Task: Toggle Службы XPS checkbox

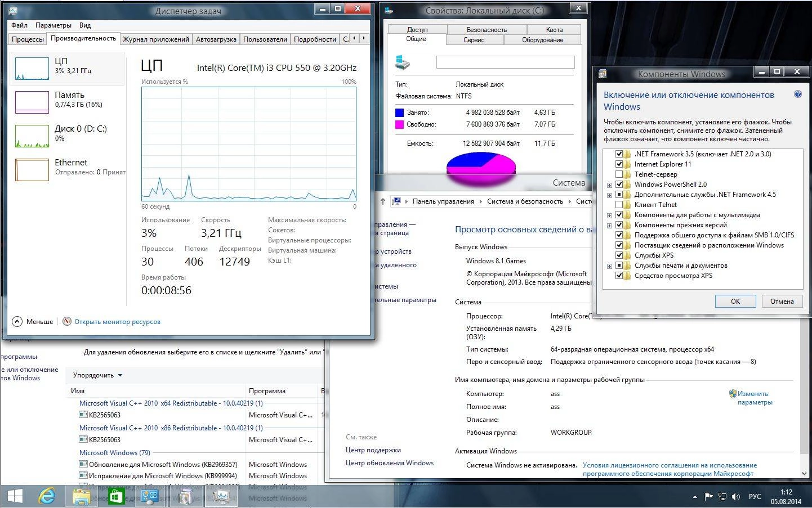Action: click(x=619, y=255)
